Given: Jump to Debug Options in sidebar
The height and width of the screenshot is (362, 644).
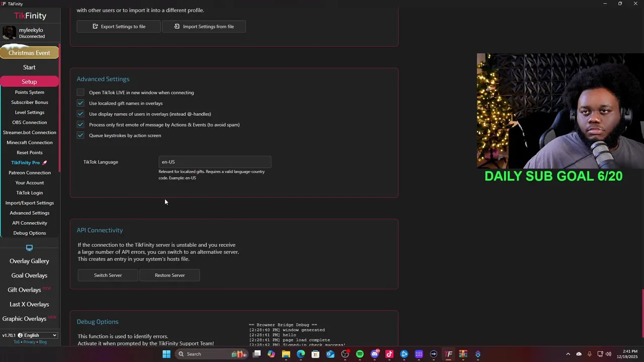Looking at the screenshot, I should 30,233.
